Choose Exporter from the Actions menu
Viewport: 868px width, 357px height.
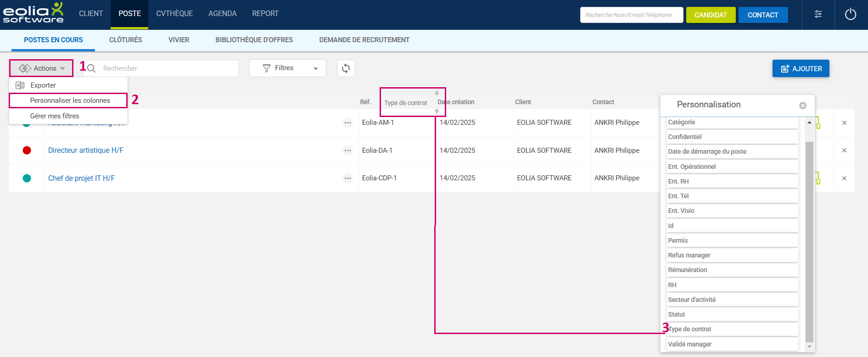click(43, 85)
